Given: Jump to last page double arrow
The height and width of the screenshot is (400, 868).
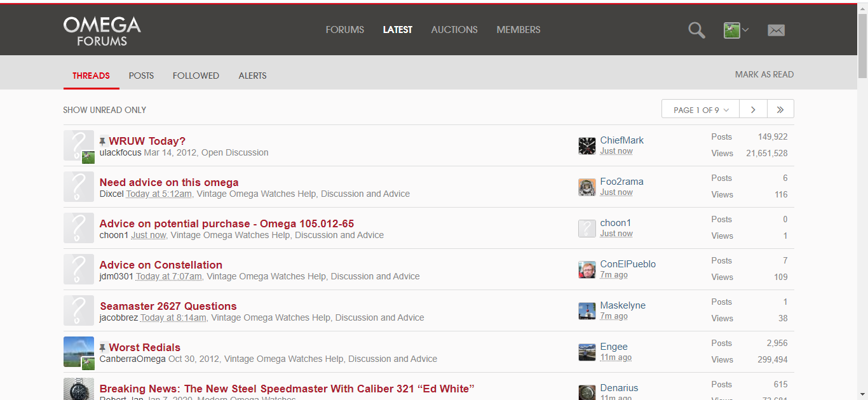Looking at the screenshot, I should click(x=780, y=109).
